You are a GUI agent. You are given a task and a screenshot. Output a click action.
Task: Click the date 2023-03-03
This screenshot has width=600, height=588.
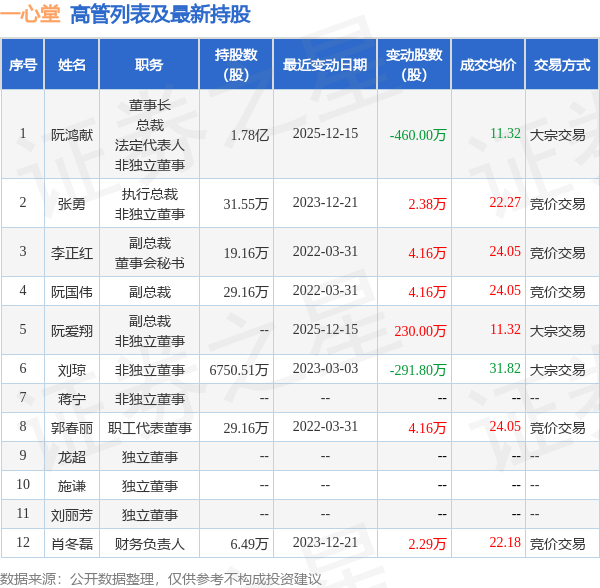coord(325,368)
